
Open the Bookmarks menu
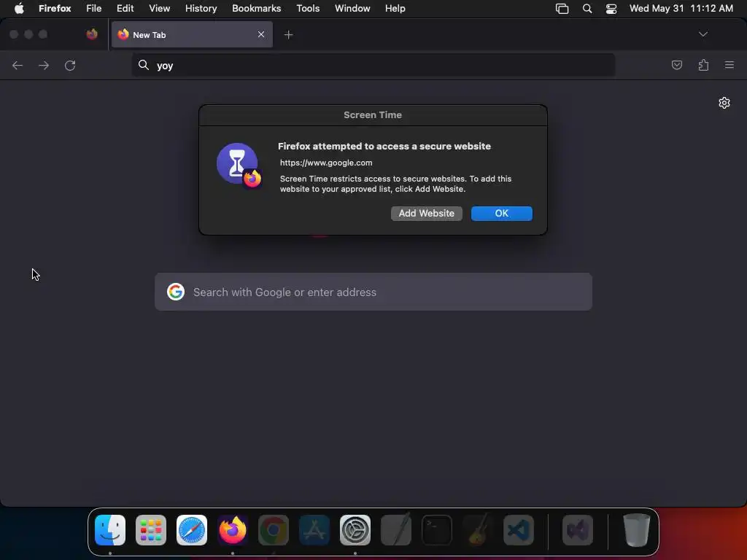(x=256, y=9)
